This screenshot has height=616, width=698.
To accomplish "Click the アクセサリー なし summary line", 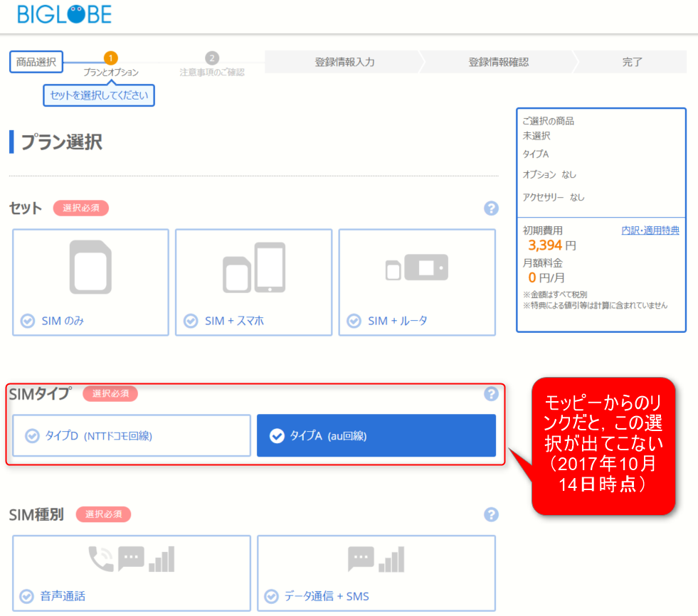I will pos(554,197).
